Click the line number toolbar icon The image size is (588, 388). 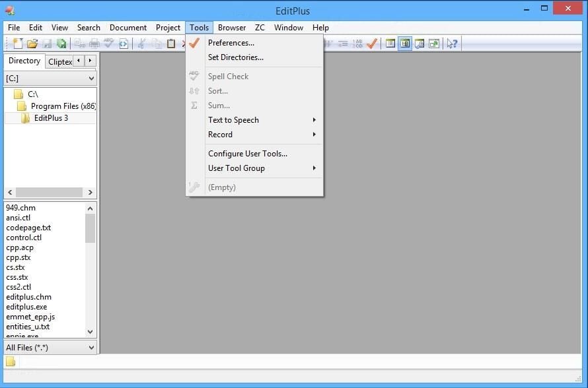[357, 44]
